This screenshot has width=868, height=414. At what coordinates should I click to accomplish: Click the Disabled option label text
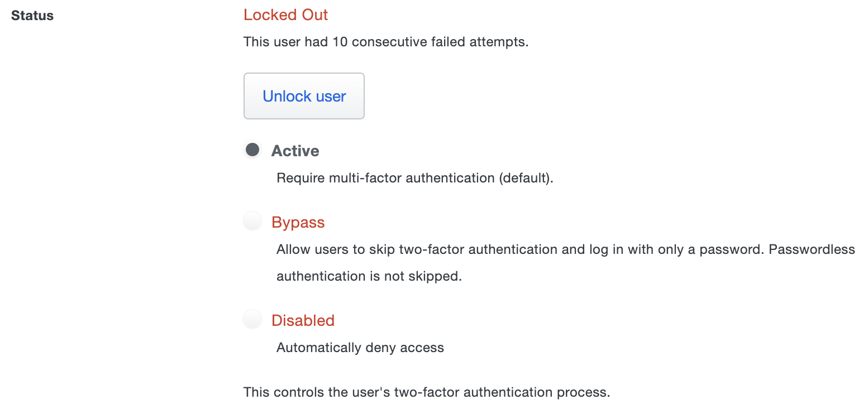[303, 320]
